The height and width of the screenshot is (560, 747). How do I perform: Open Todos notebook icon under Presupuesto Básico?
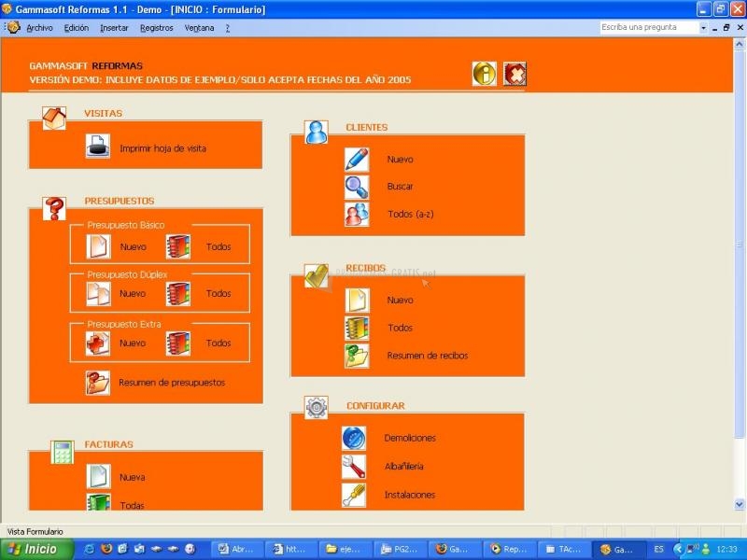click(x=178, y=246)
